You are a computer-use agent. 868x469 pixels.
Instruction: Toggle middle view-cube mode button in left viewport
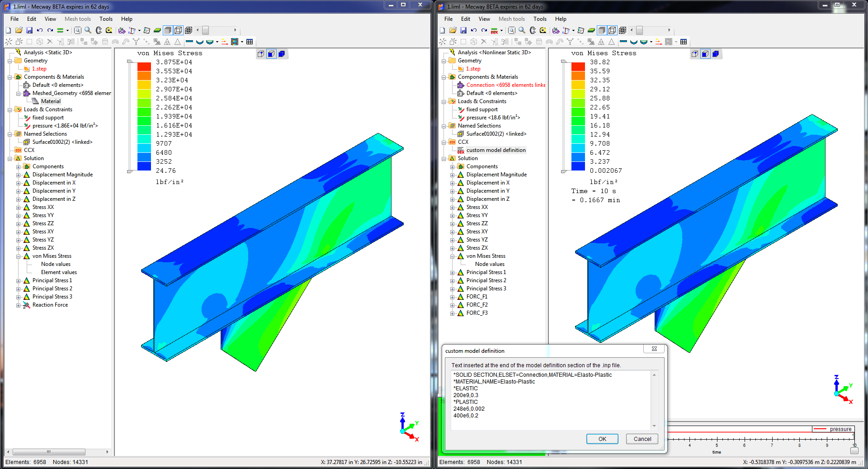(x=271, y=54)
